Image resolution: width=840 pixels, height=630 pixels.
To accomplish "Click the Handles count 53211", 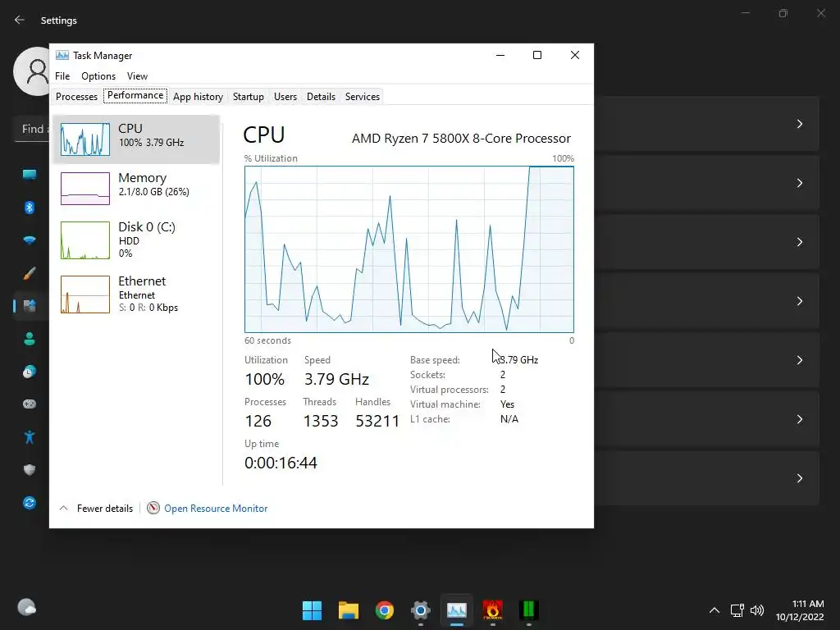I will coord(377,421).
